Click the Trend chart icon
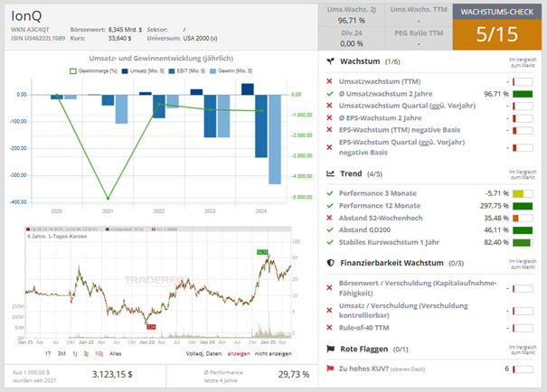The height and width of the screenshot is (392, 547). 330,173
